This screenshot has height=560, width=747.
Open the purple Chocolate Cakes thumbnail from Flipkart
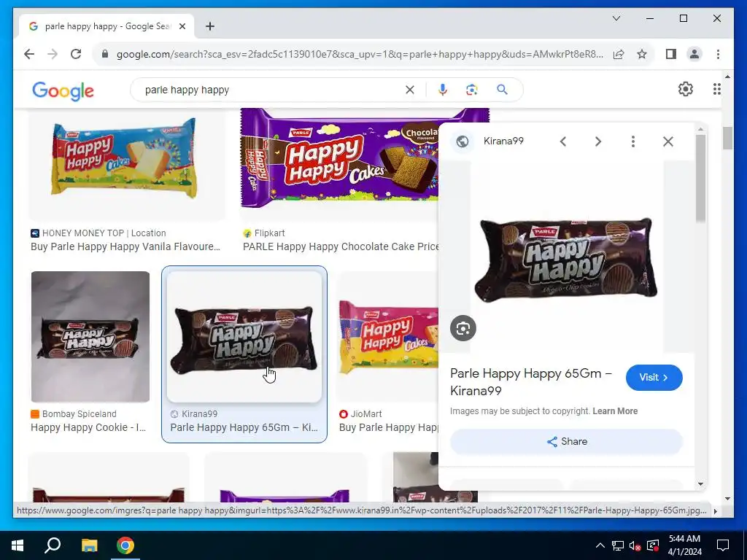pos(339,158)
